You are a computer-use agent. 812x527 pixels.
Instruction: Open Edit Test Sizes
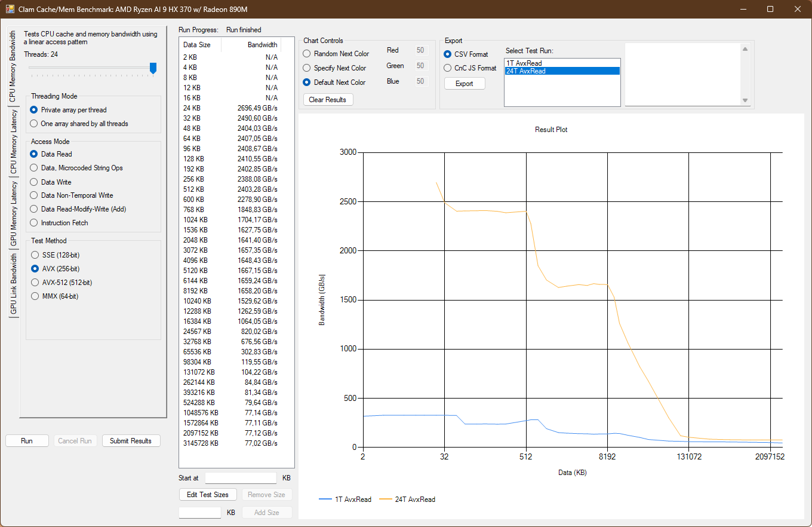(x=208, y=495)
